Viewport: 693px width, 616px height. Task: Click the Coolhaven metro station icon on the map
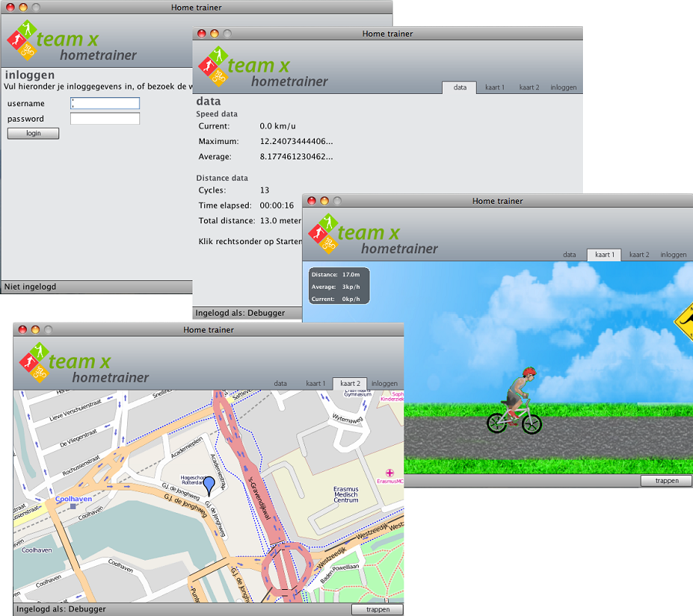[72, 507]
